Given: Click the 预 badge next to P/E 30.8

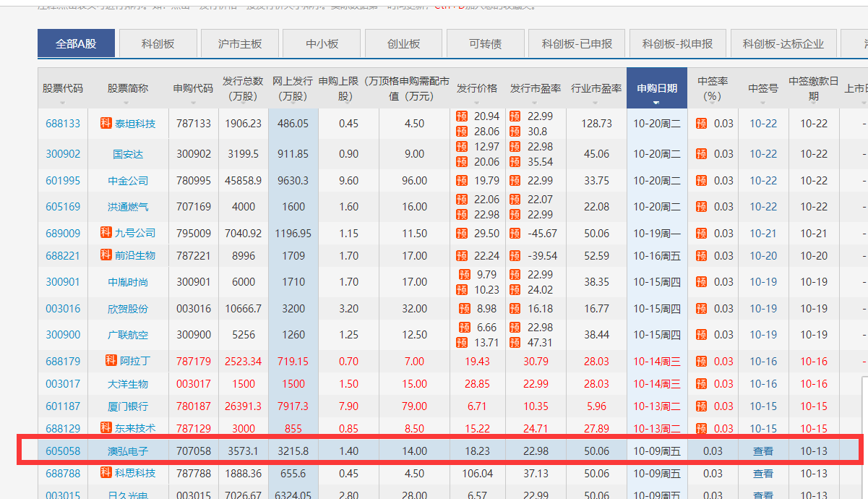Looking at the screenshot, I should pos(515,132).
